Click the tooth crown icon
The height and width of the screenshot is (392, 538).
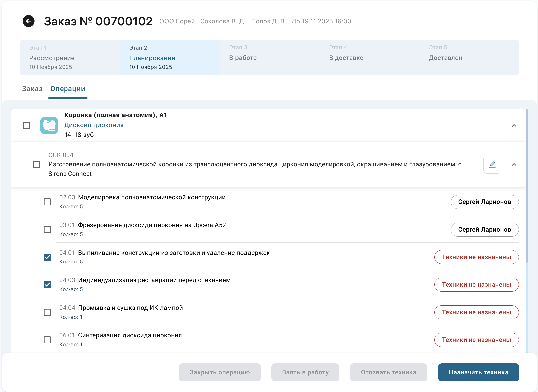click(49, 125)
